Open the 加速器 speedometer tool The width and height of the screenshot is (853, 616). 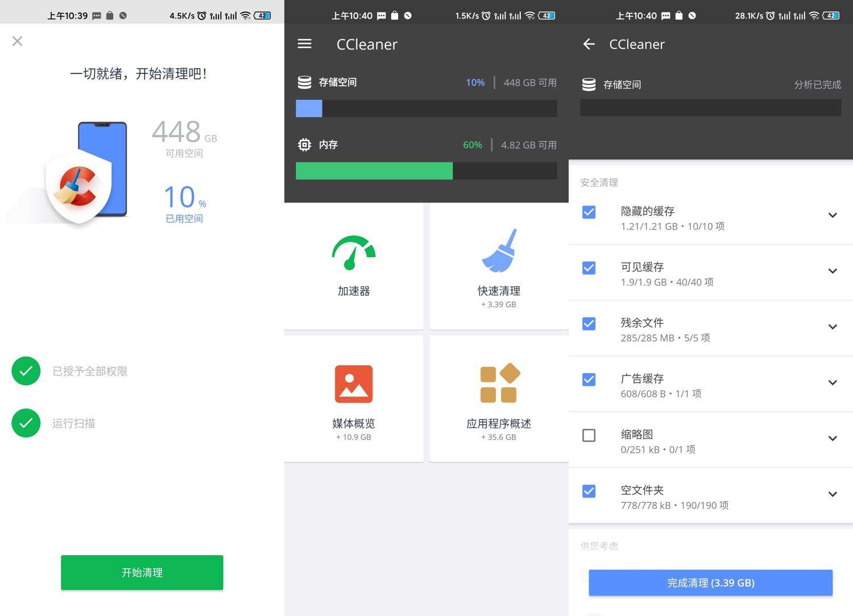pyautogui.click(x=353, y=251)
